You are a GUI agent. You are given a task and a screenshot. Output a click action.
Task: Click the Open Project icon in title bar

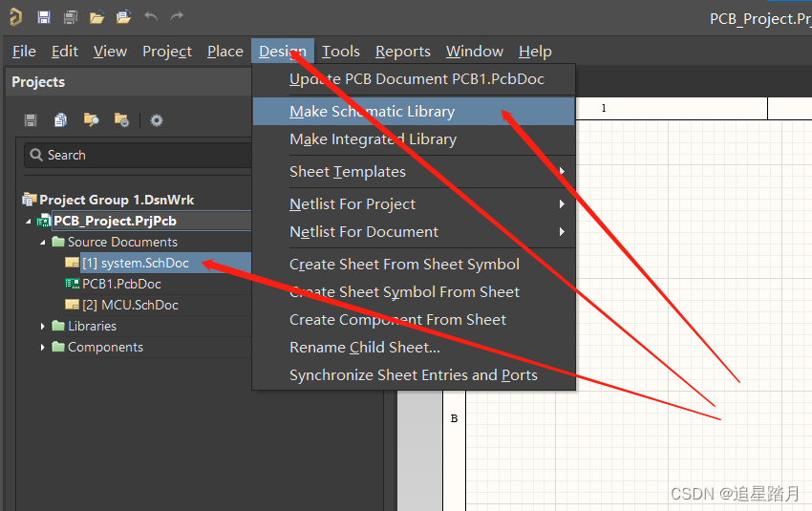[123, 17]
